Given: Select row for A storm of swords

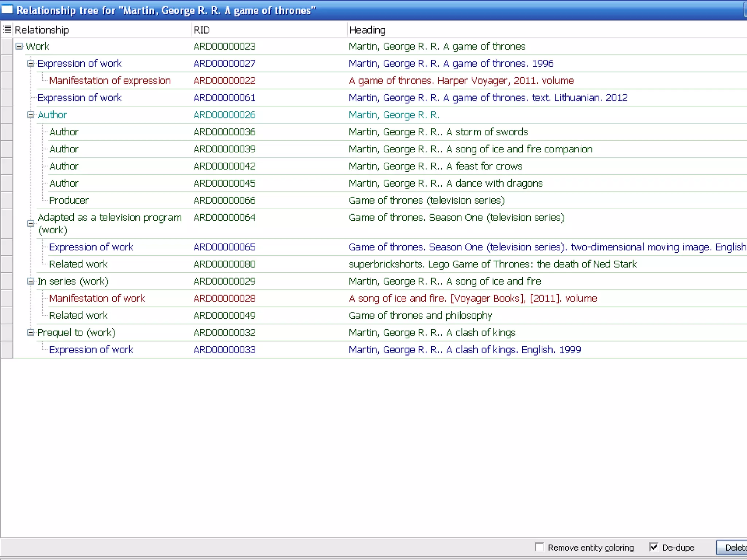Looking at the screenshot, I should [x=438, y=132].
